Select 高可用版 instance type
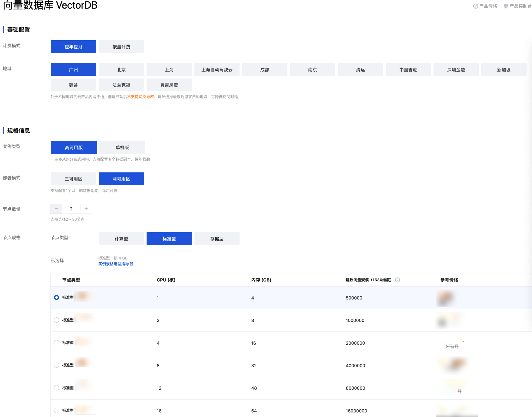Viewport: 532px width, 417px height. (74, 147)
